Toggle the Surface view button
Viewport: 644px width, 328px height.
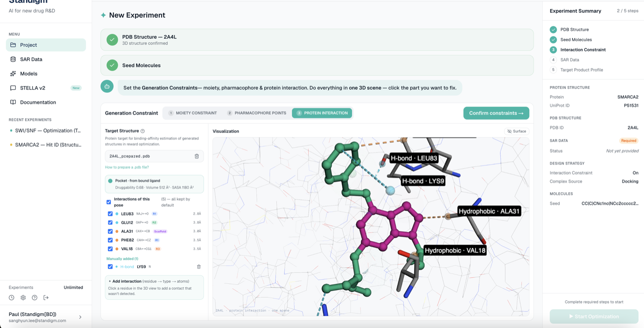517,131
